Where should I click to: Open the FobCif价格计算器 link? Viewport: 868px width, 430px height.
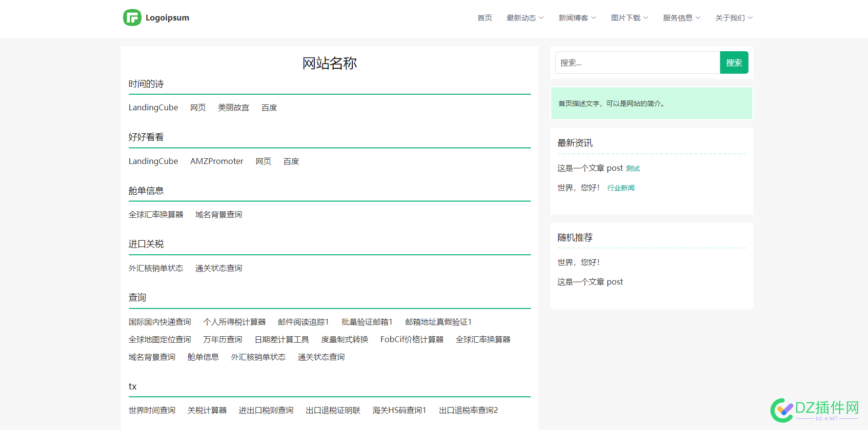412,339
